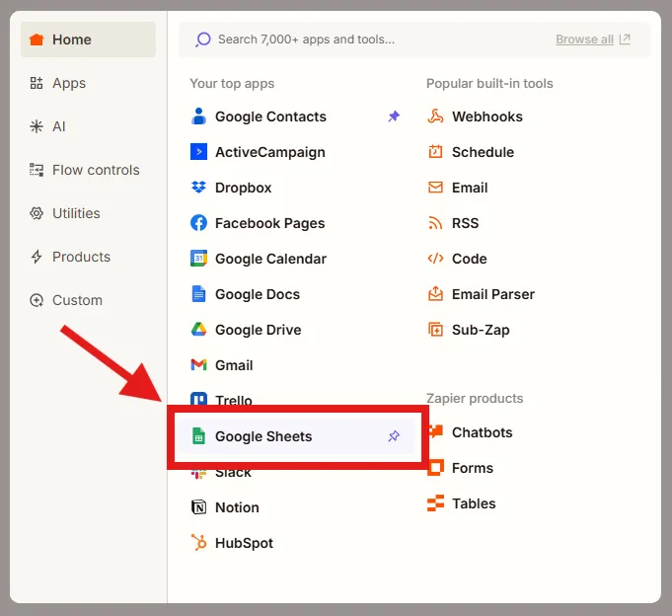Open Flow controls category
The image size is (672, 616).
(x=85, y=170)
